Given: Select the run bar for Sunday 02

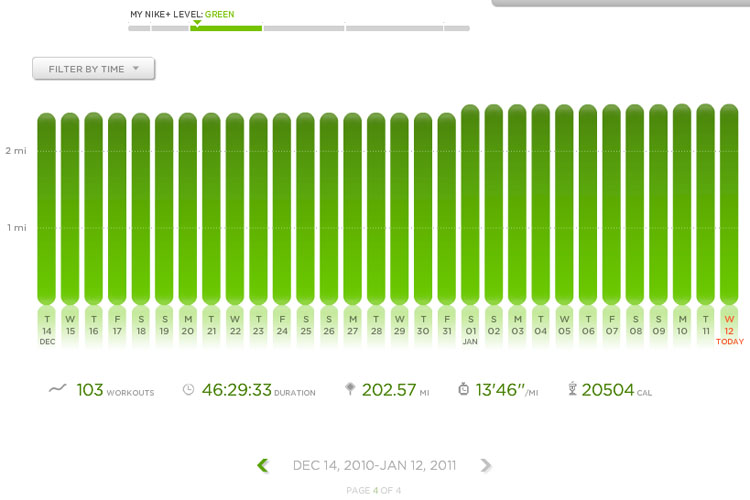Looking at the screenshot, I should [494, 204].
